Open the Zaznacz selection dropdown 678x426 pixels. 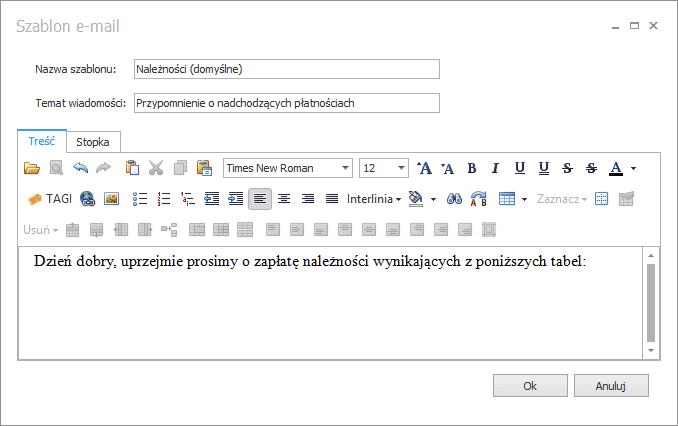click(x=562, y=199)
